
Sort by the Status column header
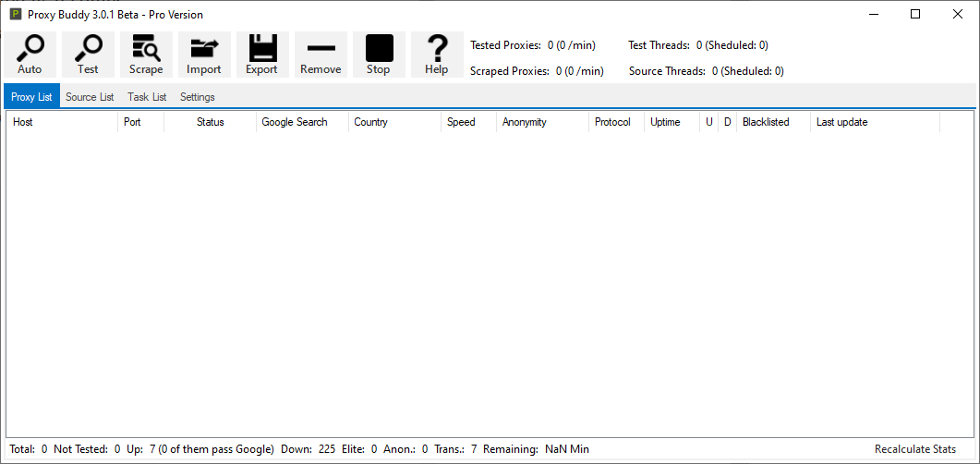210,122
